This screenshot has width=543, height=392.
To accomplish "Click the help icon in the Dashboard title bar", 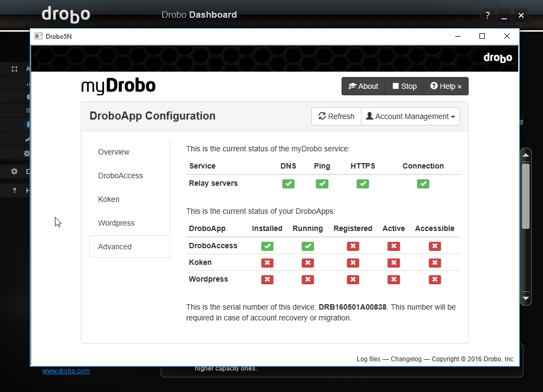I will [488, 15].
